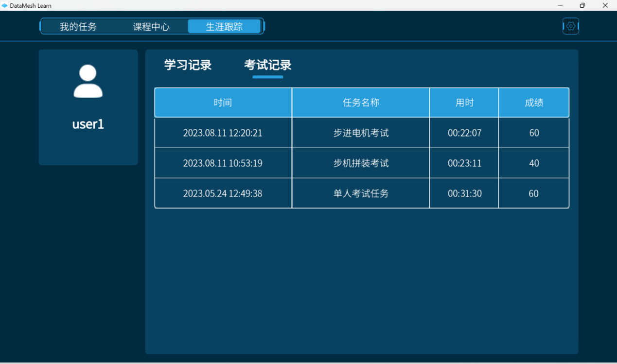This screenshot has width=617, height=364.
Task: Open the settings gear icon
Action: (x=570, y=26)
